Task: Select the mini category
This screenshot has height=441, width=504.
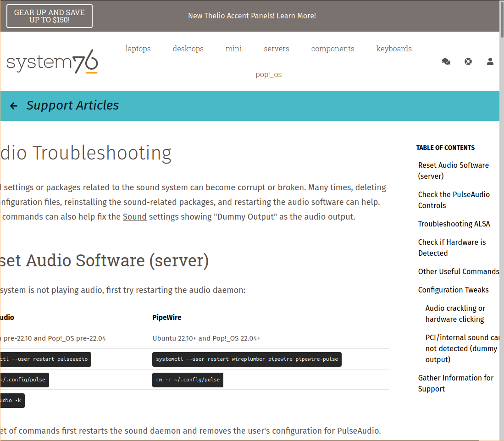Action: (x=233, y=49)
